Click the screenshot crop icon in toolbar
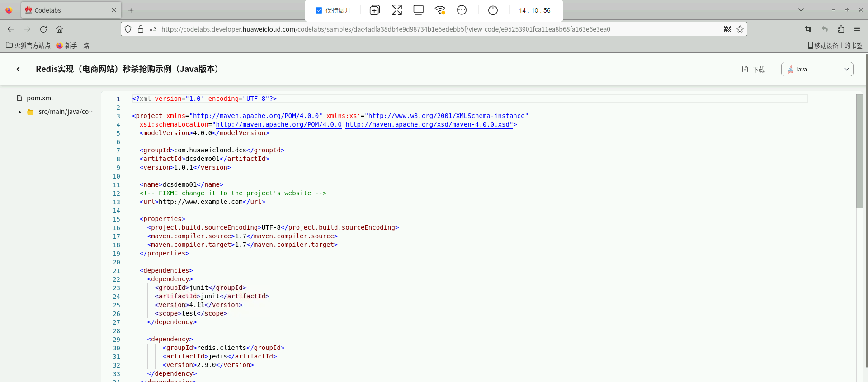 point(808,29)
